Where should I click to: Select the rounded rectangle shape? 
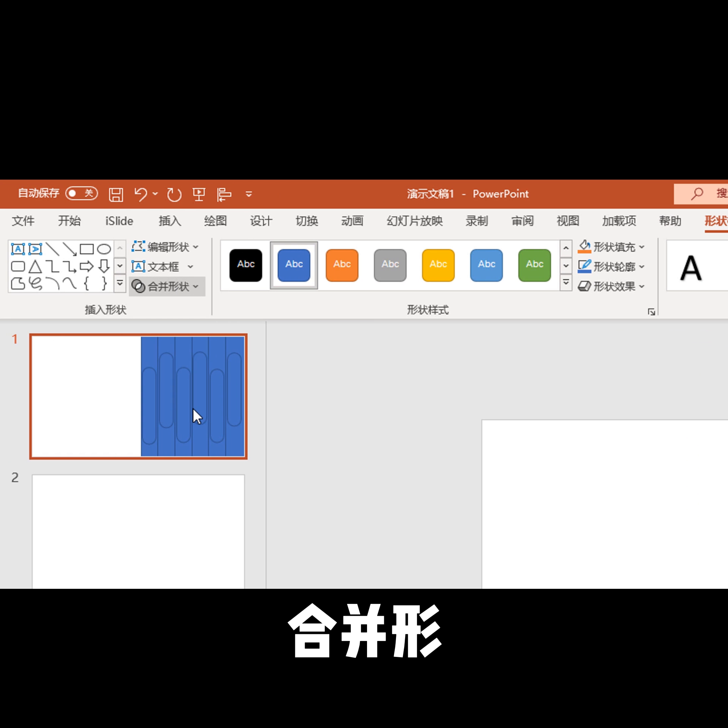[18, 266]
